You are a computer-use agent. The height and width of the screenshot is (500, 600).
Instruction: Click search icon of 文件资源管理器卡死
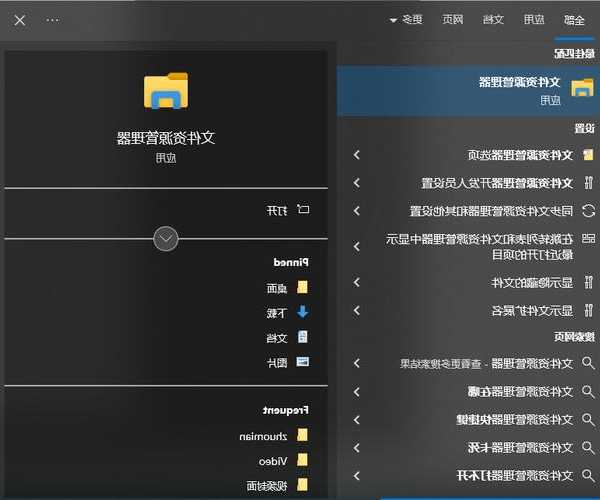tap(588, 447)
